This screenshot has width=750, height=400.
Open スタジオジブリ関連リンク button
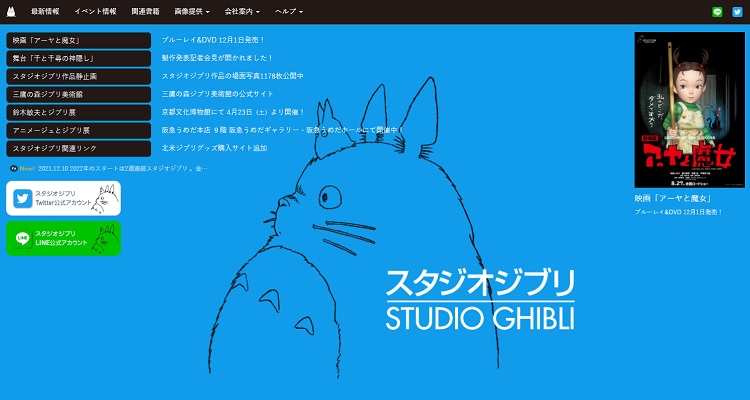click(x=78, y=148)
